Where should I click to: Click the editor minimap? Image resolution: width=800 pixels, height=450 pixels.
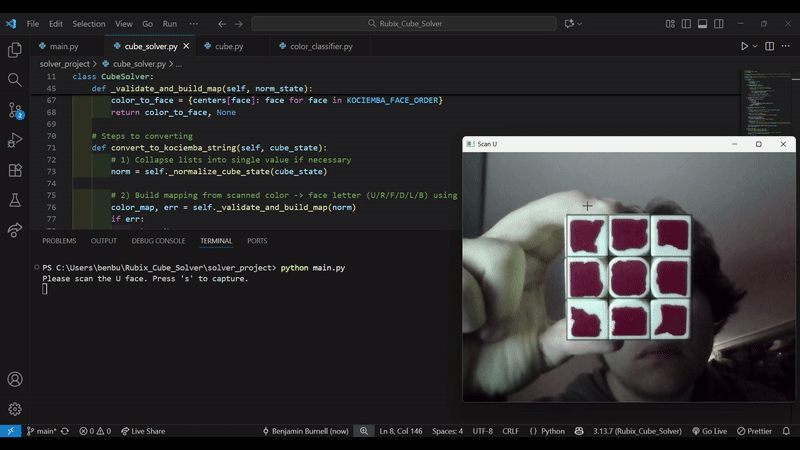764,102
